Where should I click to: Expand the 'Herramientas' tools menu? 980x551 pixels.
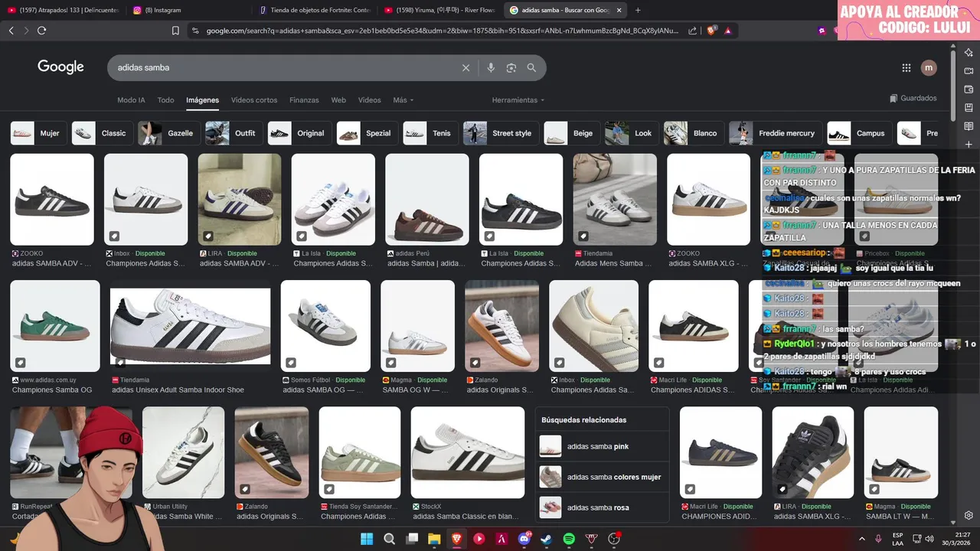click(x=518, y=100)
